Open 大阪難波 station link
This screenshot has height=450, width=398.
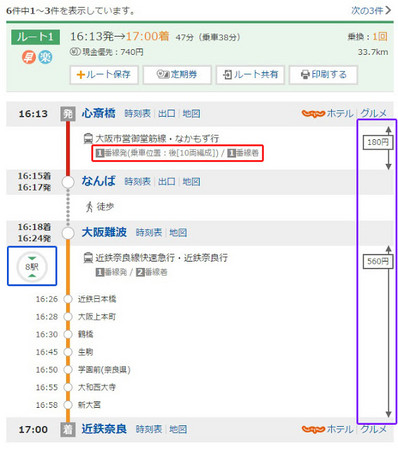104,232
